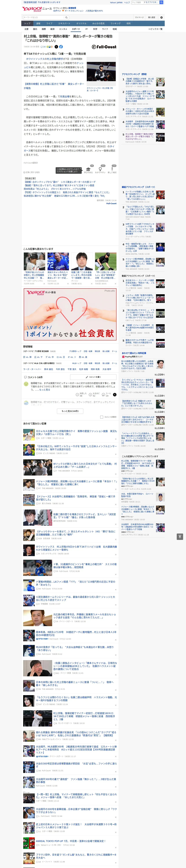Open the MLBトップ link
This screenshot has width=186, height=868.
(x=77, y=363)
